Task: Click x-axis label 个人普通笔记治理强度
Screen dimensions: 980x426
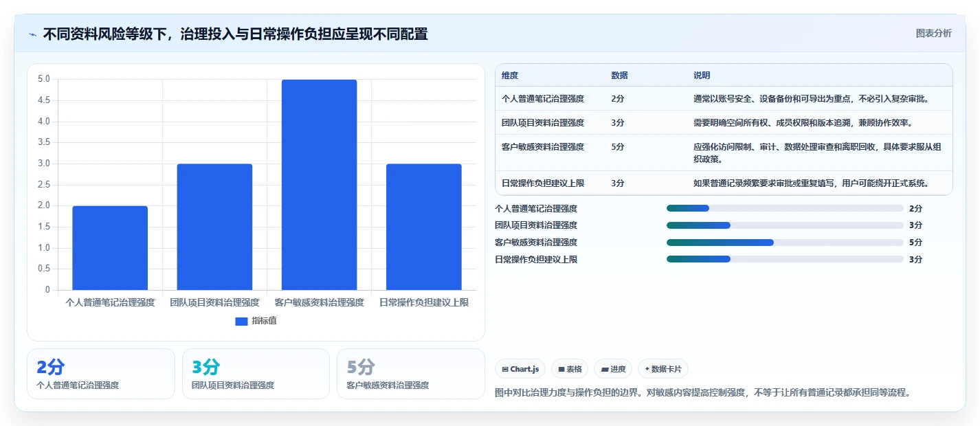Action: click(x=110, y=302)
